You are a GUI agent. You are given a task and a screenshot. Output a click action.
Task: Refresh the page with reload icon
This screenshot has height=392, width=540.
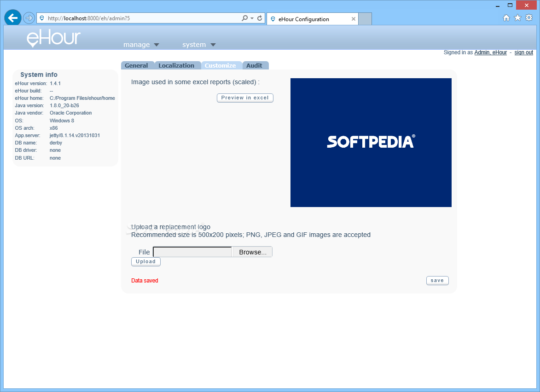[x=260, y=18]
